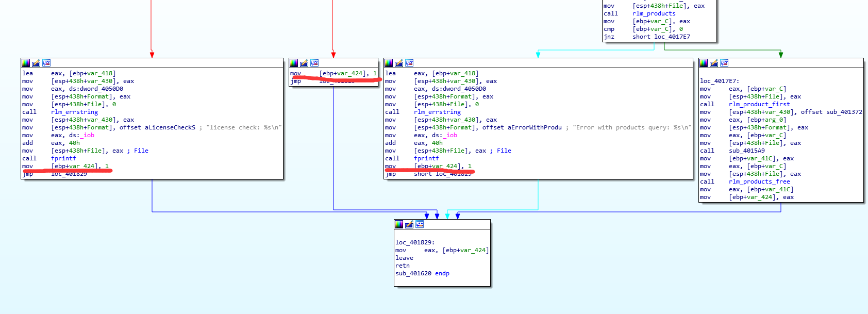The image size is (868, 314).
Task: Open node color picker of products query error block
Action: click(x=389, y=63)
